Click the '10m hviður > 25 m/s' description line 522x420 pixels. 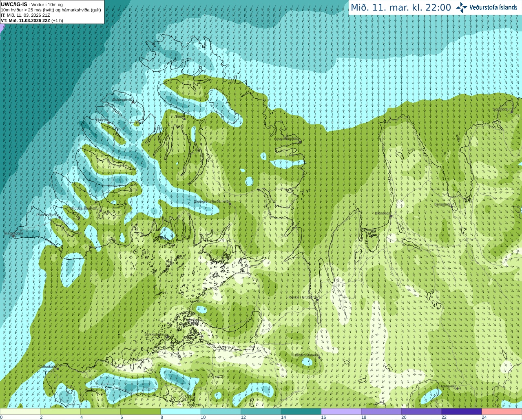pos(51,10)
